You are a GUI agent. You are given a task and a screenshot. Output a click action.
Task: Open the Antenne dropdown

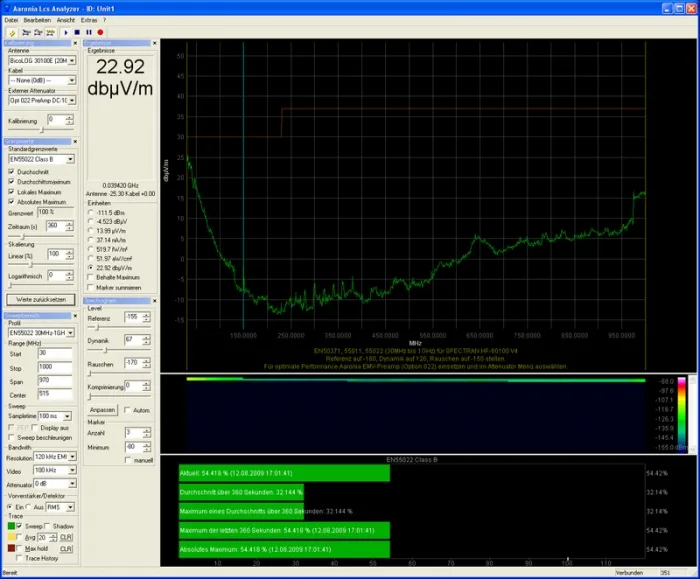click(x=72, y=62)
